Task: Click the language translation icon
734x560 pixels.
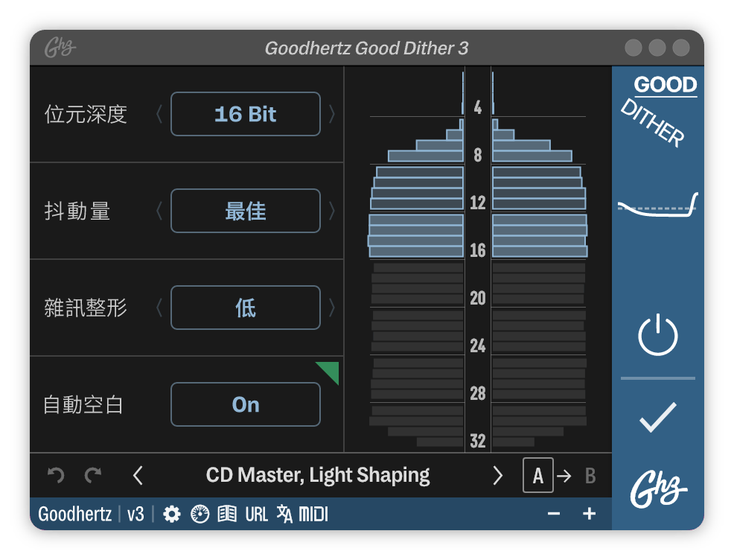Action: pos(284,514)
